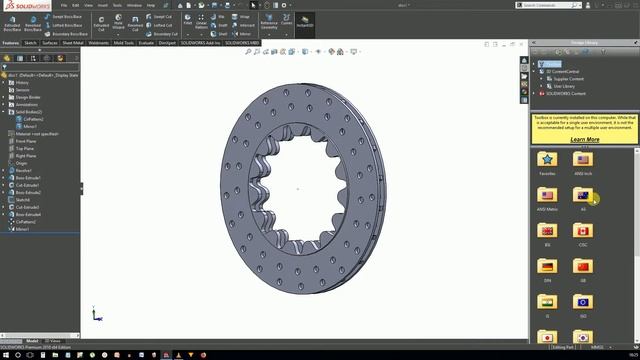Expand the Design Binder node
This screenshot has height=360, width=640.
pos(4,98)
